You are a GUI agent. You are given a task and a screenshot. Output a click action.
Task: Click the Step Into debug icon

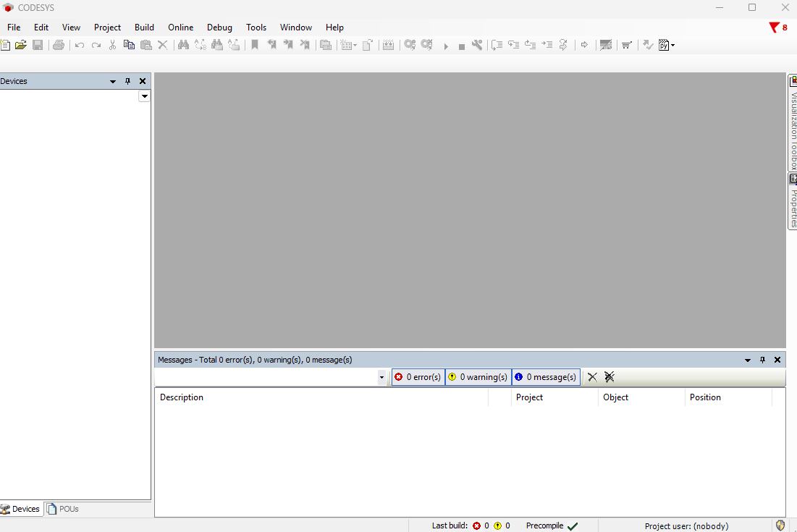tap(514, 45)
